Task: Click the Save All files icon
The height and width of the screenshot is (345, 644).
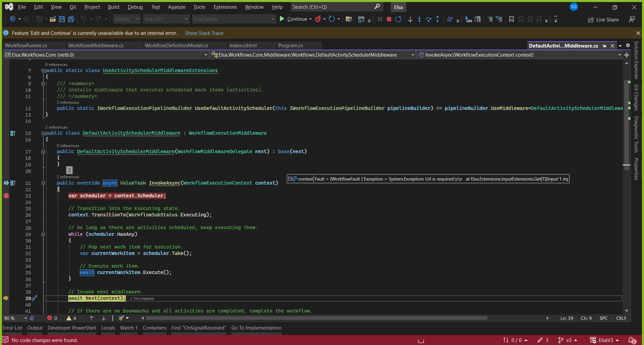Action: 71,19
